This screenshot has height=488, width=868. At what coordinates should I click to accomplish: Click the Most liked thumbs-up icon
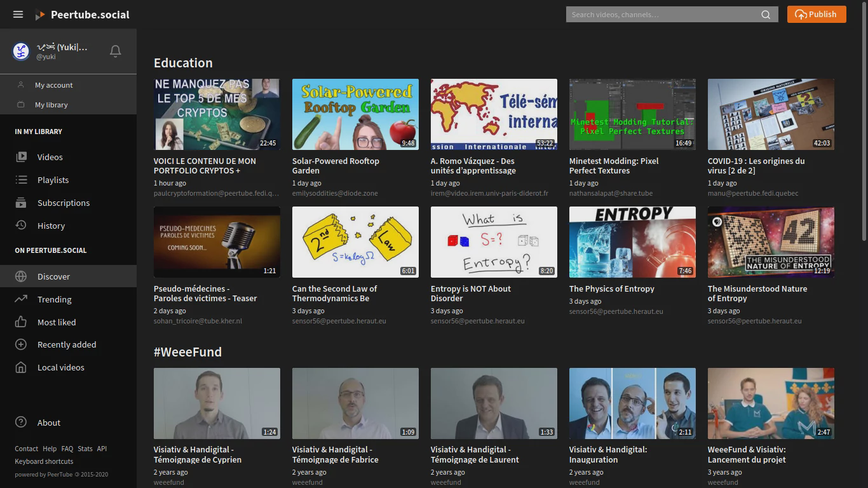(21, 322)
